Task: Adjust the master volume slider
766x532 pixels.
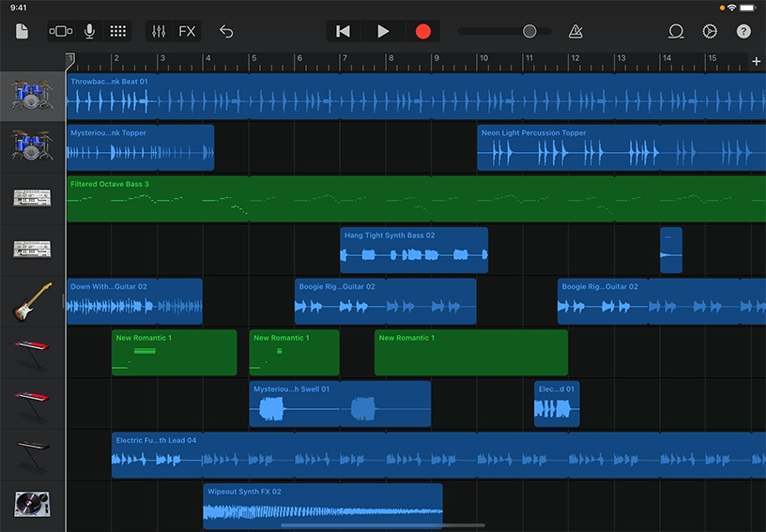Action: (x=529, y=31)
